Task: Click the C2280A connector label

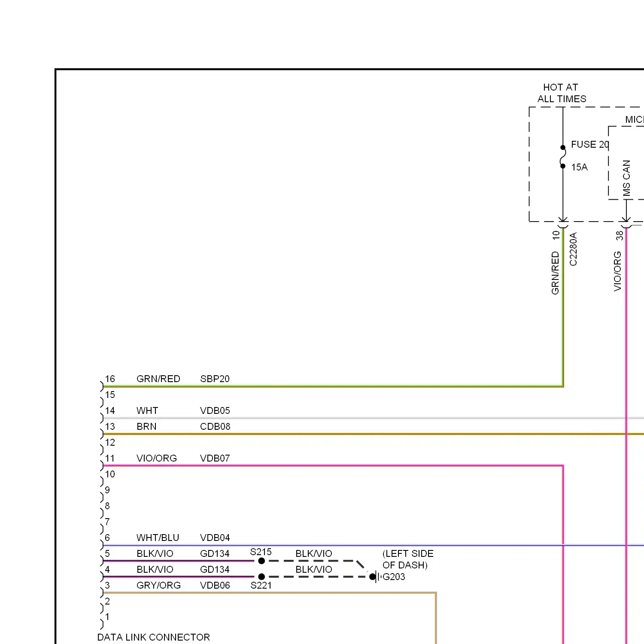Action: (573, 249)
